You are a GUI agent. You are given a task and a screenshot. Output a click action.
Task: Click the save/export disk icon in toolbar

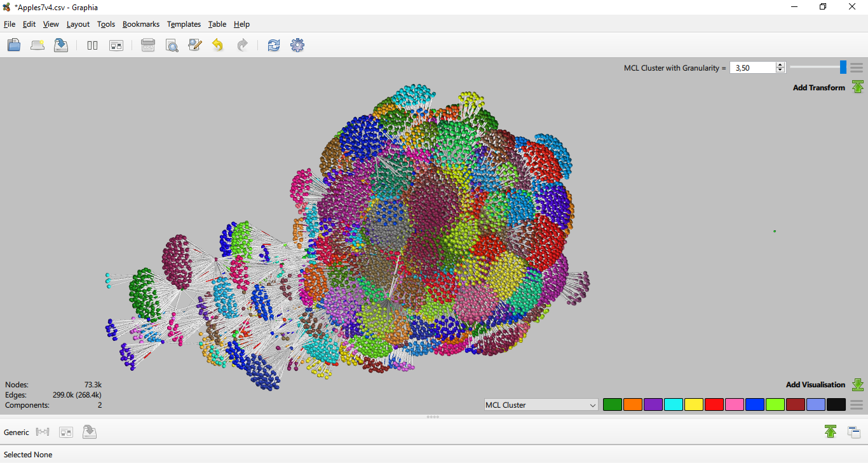61,45
